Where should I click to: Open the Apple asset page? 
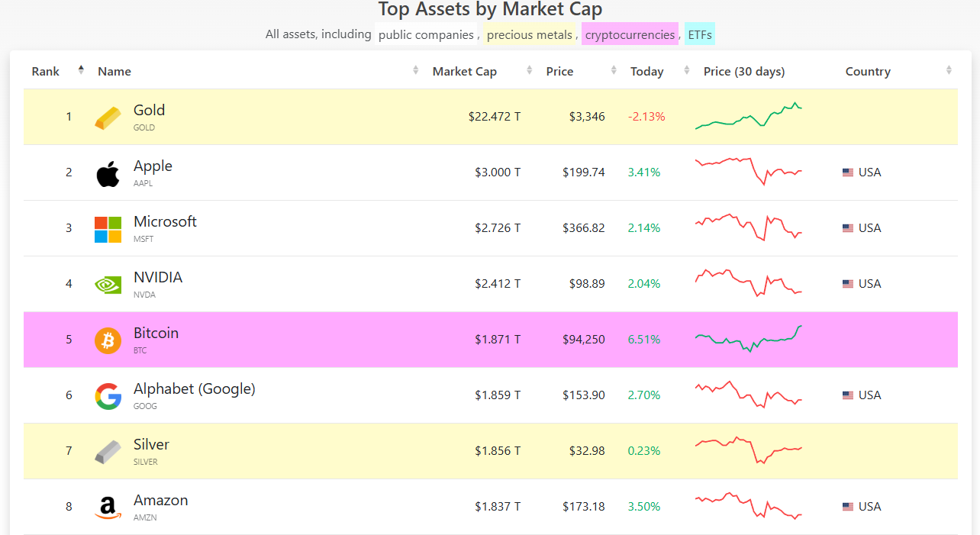[153, 166]
